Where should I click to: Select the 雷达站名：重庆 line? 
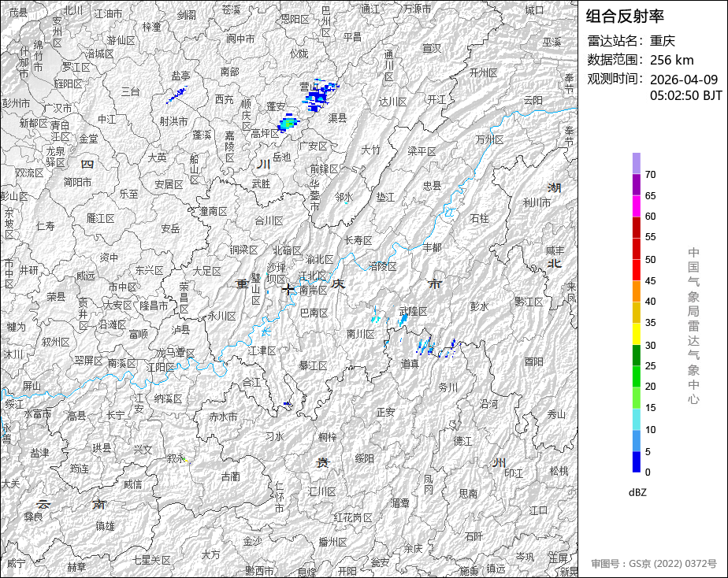(631, 41)
